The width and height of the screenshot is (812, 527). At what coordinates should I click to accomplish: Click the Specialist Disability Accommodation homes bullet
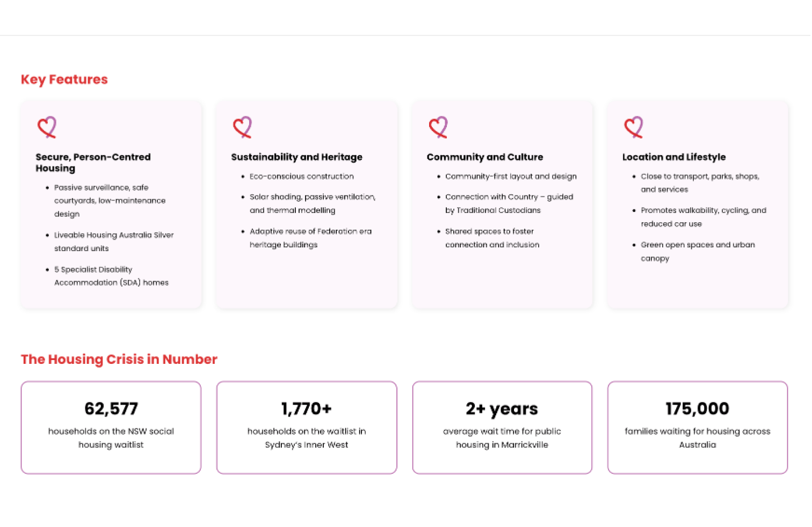(111, 276)
